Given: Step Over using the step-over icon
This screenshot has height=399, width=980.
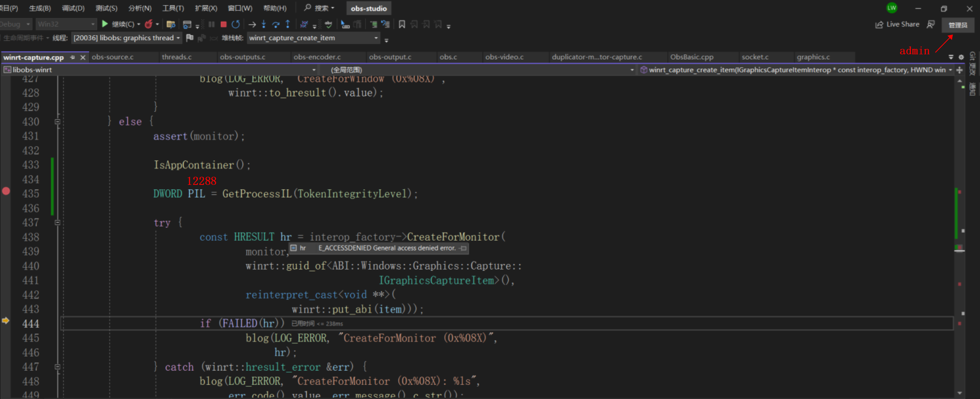Looking at the screenshot, I should (276, 24).
